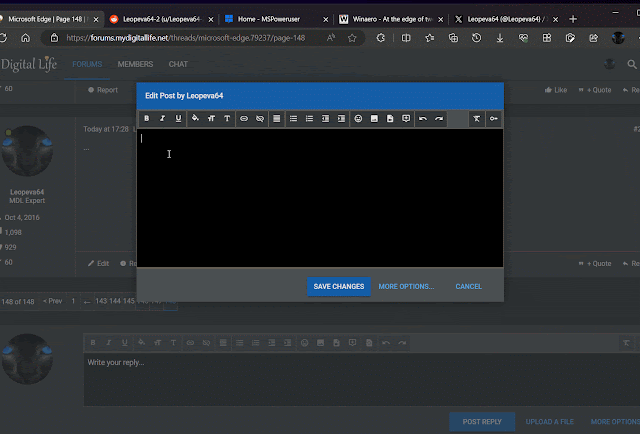Open font size option in Edit Post toolbar
Viewport: 640px width, 434px height.
pyautogui.click(x=211, y=118)
